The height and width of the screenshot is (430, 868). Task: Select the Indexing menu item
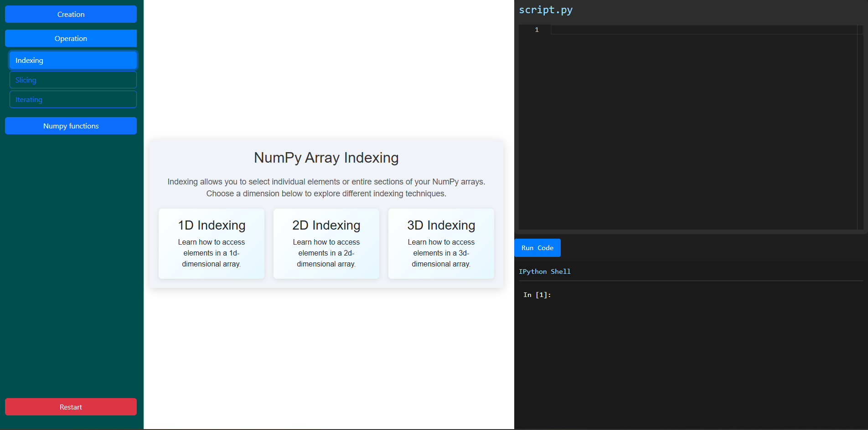point(73,60)
